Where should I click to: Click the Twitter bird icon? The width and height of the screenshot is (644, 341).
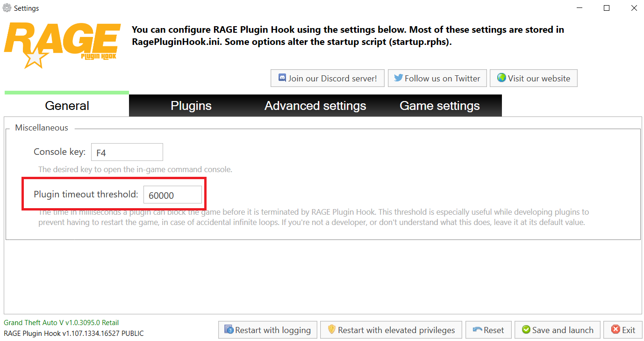tap(398, 78)
